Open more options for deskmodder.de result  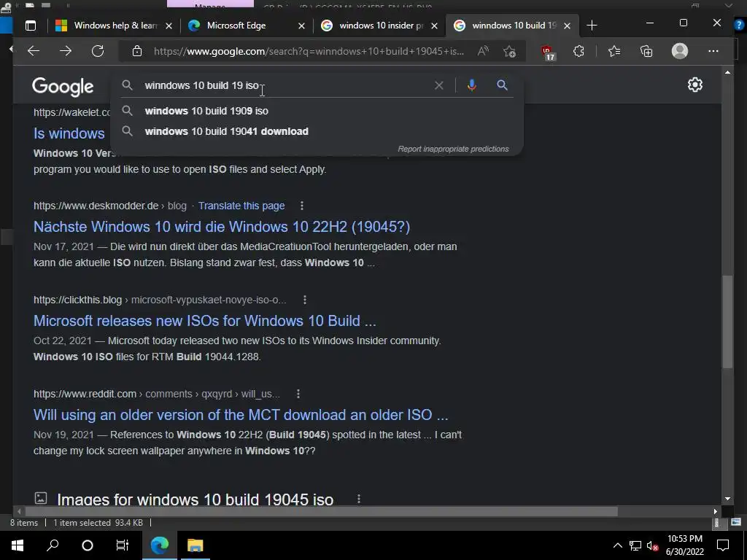301,206
